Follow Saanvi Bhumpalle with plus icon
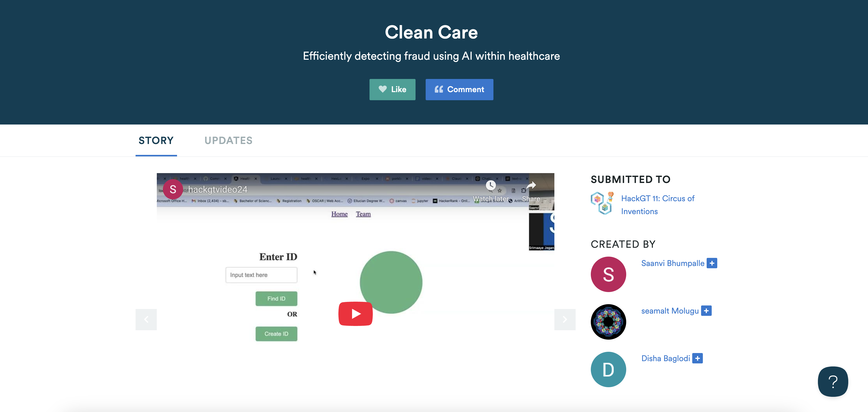The height and width of the screenshot is (412, 868). (x=712, y=263)
